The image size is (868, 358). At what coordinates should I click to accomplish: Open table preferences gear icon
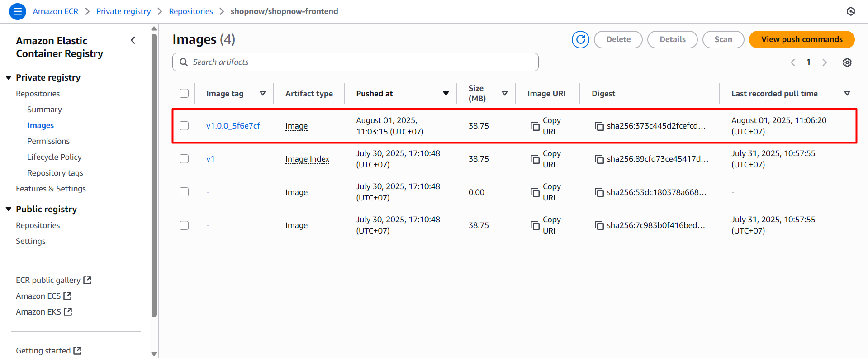(847, 62)
